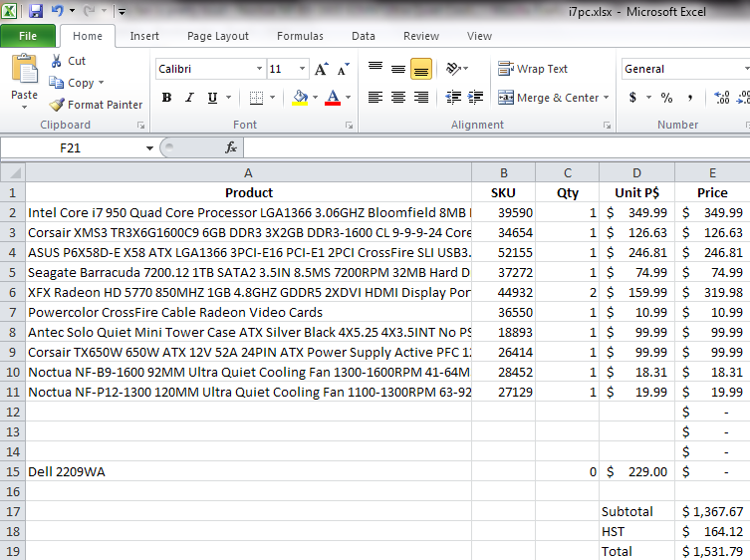Expand the Copy dropdown arrow
The height and width of the screenshot is (560, 750).
[101, 83]
